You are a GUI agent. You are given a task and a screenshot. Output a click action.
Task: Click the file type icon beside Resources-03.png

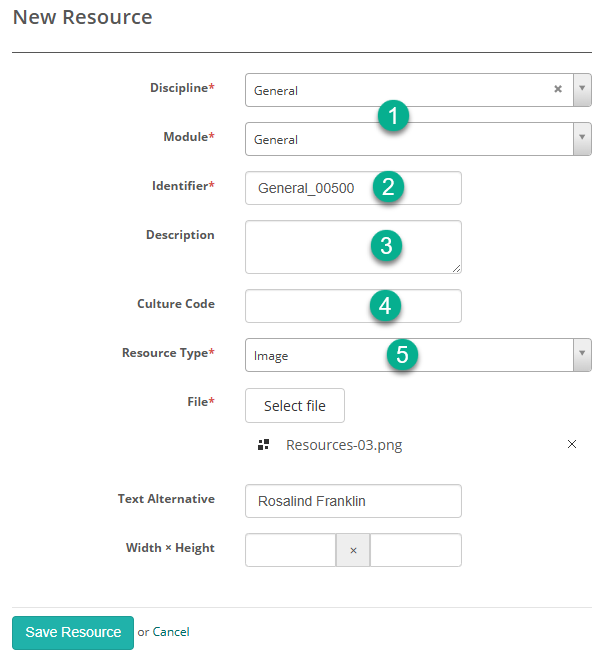pos(264,445)
